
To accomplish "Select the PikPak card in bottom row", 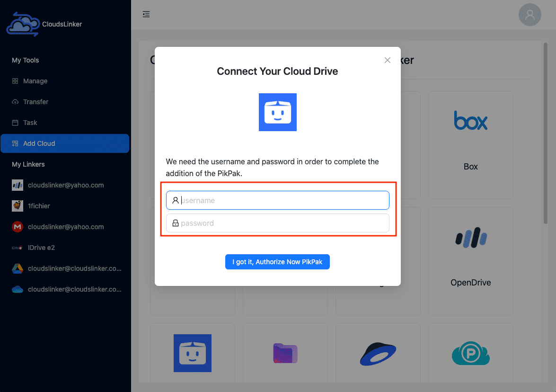I will [193, 353].
